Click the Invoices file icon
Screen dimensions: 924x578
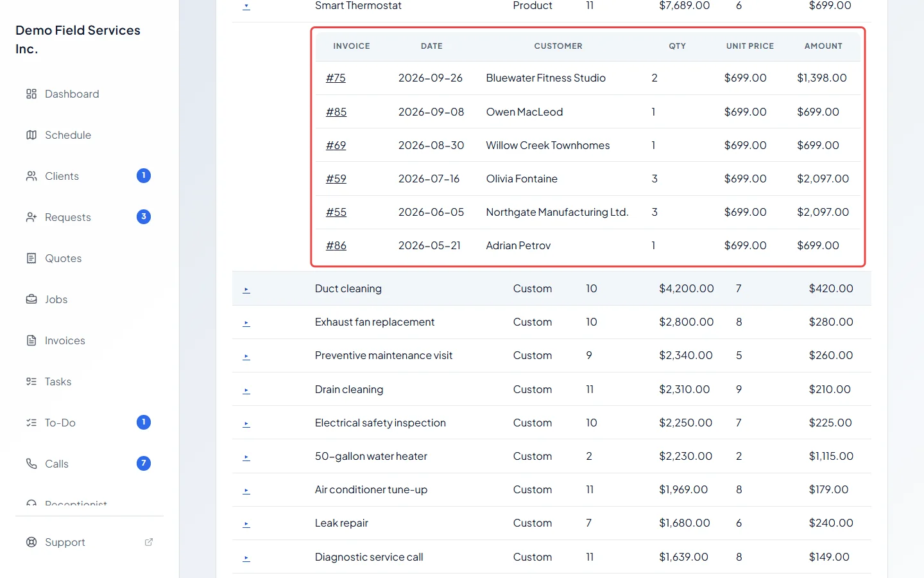(x=31, y=340)
